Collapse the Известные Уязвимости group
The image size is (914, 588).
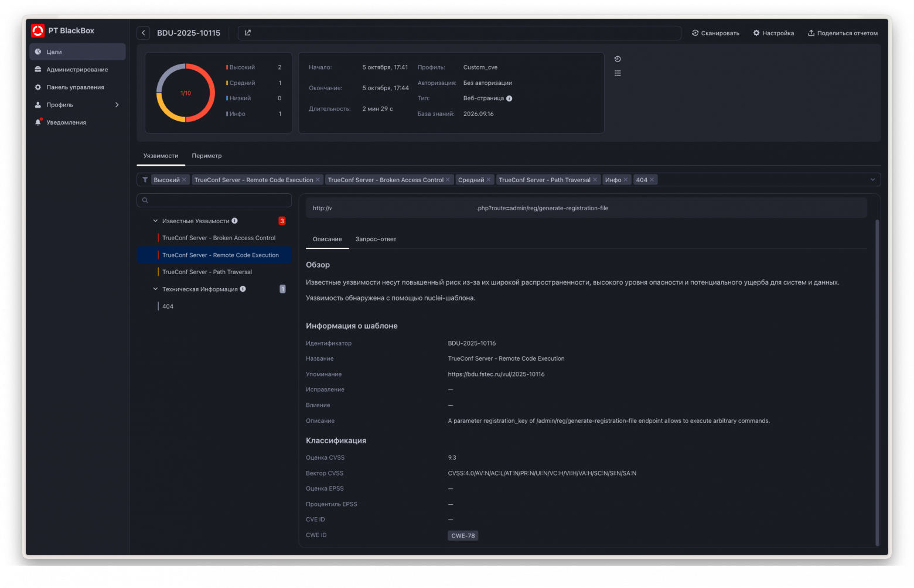pyautogui.click(x=155, y=221)
